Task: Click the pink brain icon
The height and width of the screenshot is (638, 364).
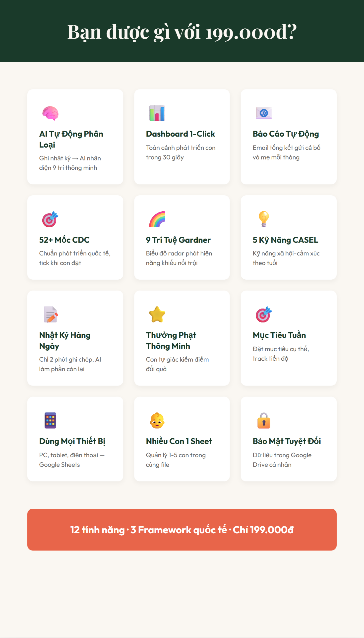Action: click(50, 113)
